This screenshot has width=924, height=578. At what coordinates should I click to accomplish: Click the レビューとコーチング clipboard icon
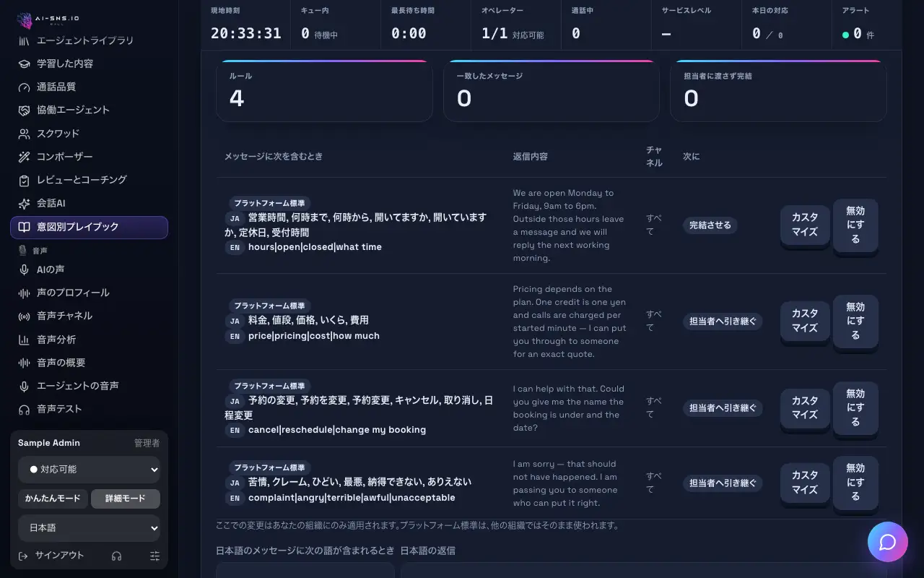pos(24,180)
